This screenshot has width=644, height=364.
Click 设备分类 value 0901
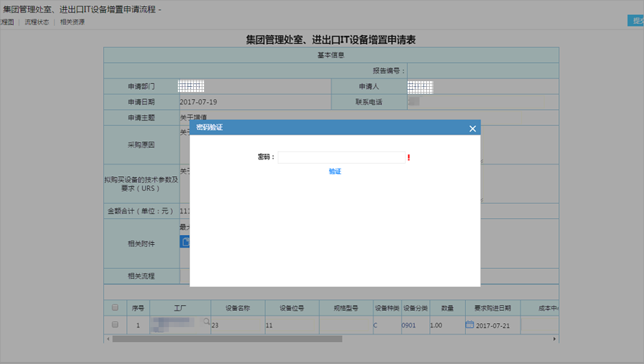pyautogui.click(x=409, y=325)
